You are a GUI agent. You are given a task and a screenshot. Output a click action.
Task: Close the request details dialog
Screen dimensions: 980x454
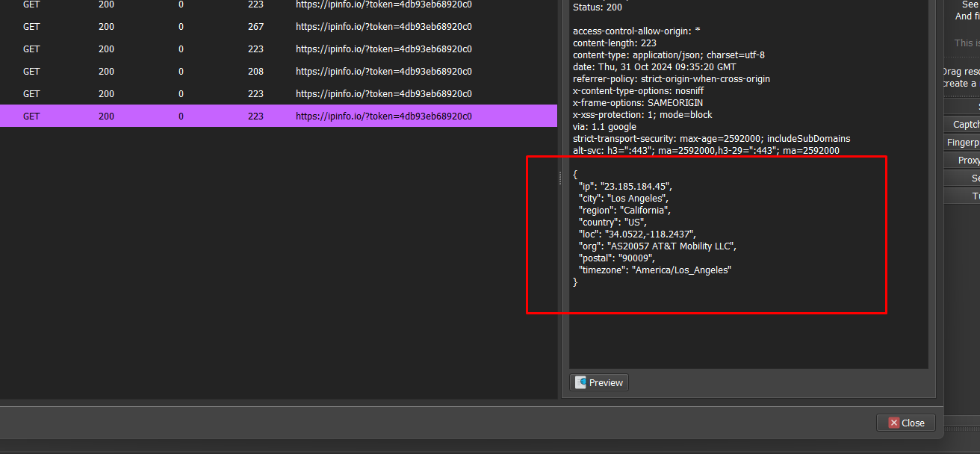(x=906, y=423)
